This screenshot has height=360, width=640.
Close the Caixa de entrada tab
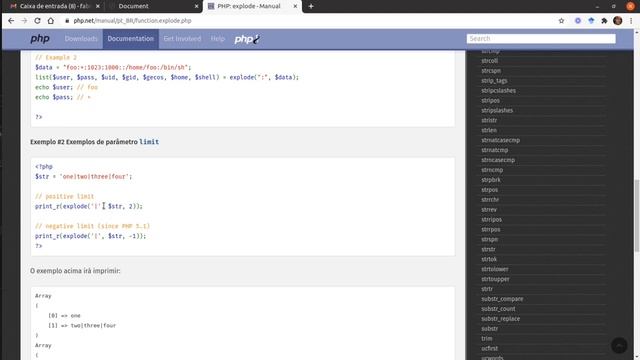click(x=98, y=6)
